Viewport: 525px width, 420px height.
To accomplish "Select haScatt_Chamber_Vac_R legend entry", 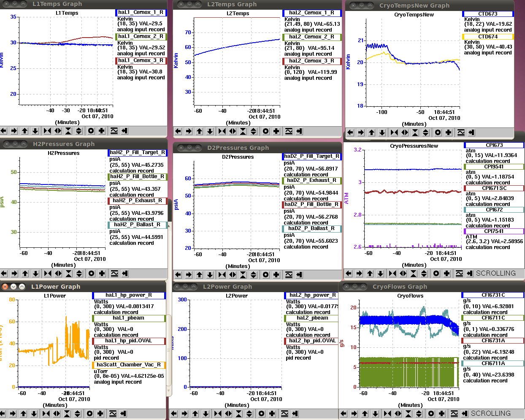I will coord(129,365).
